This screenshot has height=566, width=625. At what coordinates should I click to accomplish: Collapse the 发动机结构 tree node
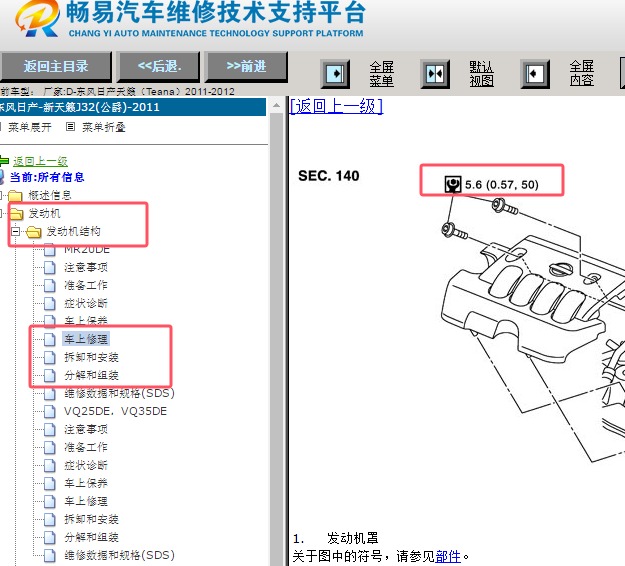click(x=16, y=232)
